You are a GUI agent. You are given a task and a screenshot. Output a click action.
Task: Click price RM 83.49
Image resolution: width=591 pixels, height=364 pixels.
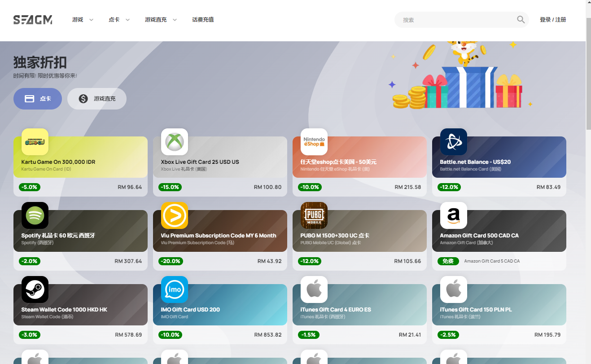(548, 187)
